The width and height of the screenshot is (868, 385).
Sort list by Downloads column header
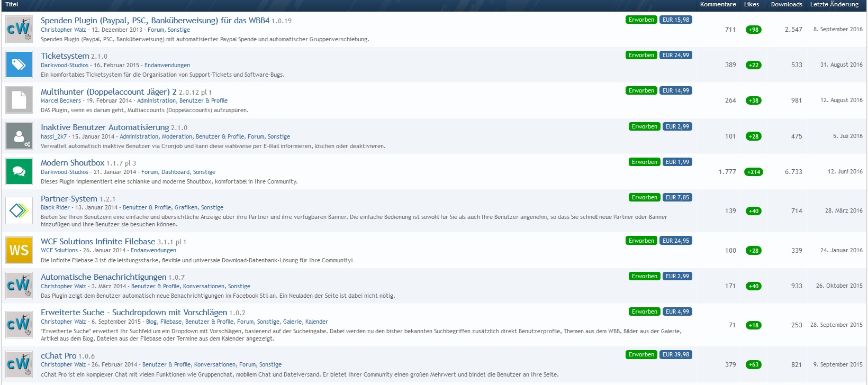(786, 4)
